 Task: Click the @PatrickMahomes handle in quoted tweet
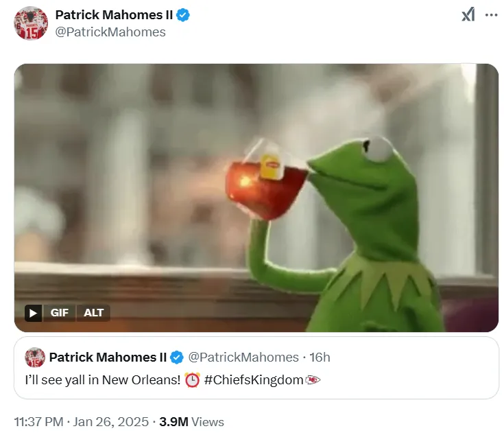tap(243, 358)
